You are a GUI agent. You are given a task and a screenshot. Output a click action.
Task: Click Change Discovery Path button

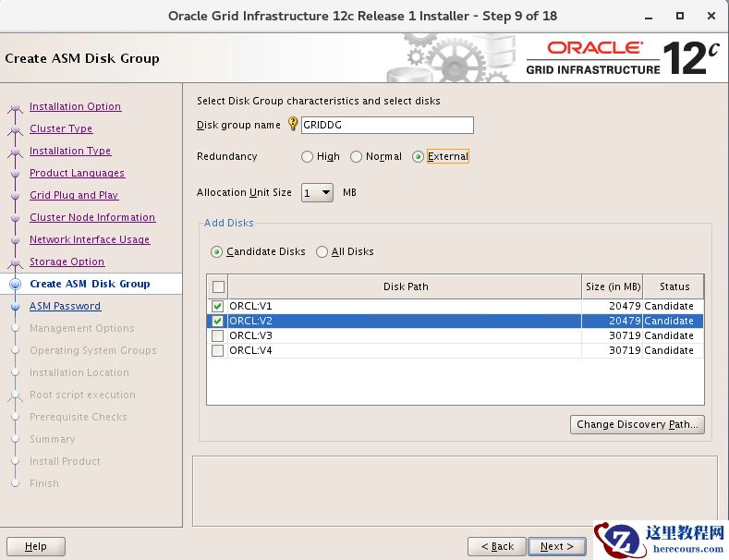(x=637, y=425)
